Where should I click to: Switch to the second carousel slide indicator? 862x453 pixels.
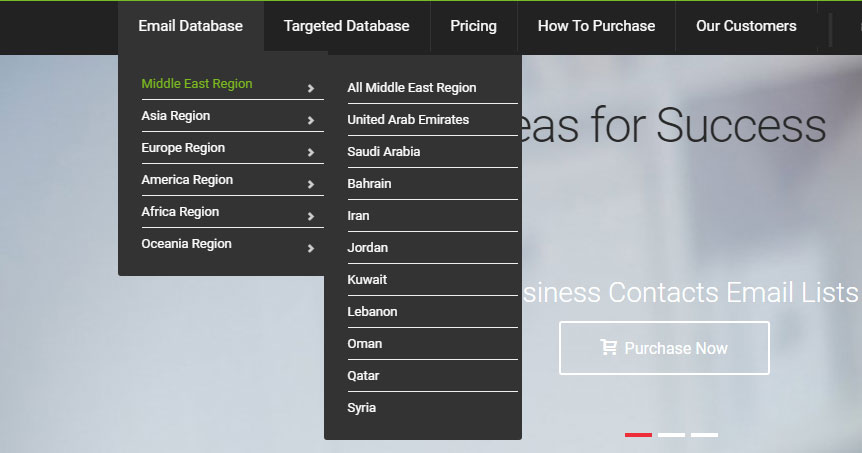tap(671, 435)
